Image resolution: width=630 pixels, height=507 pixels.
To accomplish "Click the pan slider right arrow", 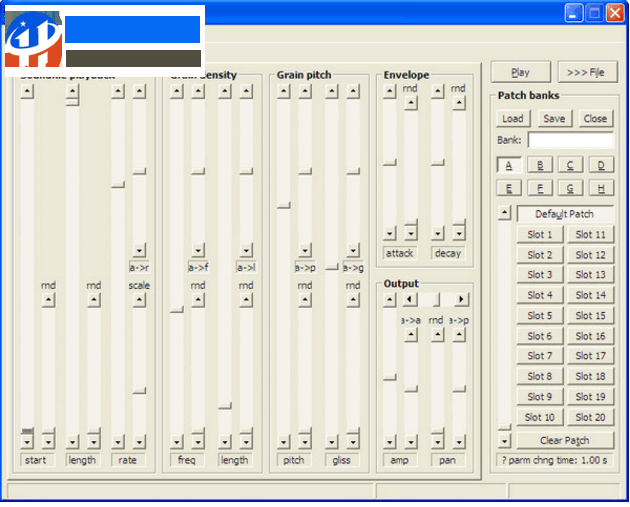I will [461, 299].
